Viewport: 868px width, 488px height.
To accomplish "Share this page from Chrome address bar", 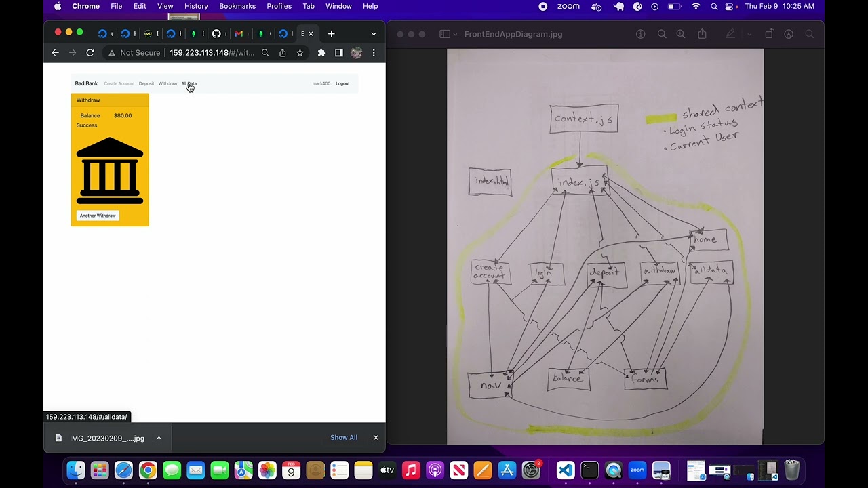I will (x=283, y=53).
